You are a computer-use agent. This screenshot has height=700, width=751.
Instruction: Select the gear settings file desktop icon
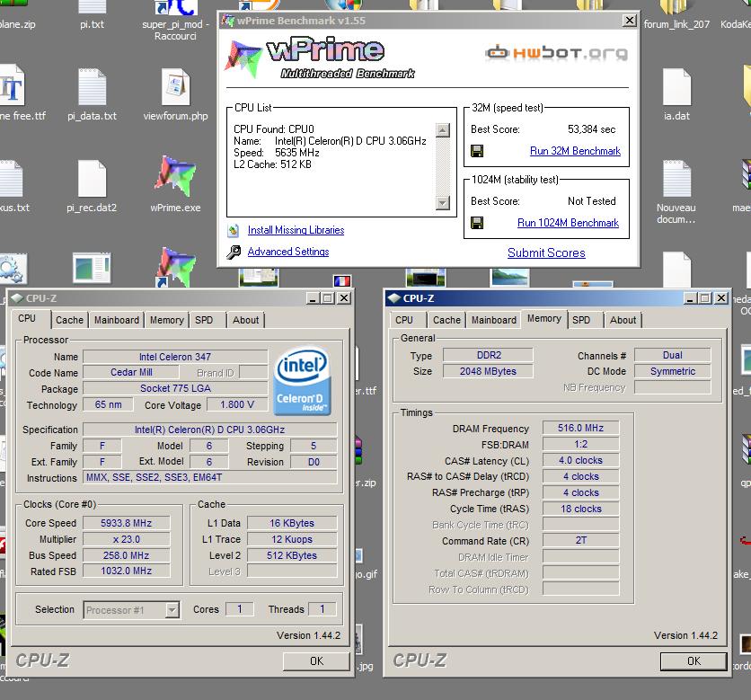tap(12, 269)
